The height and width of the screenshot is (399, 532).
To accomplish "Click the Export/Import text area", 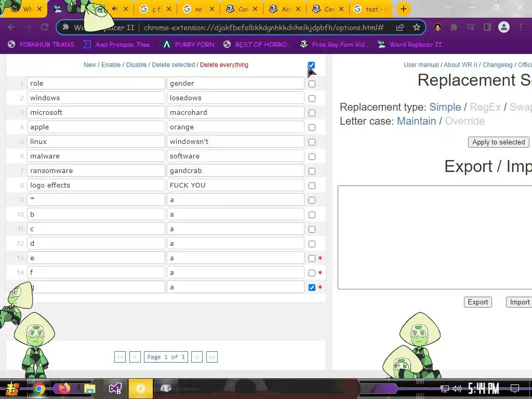I will 435,237.
